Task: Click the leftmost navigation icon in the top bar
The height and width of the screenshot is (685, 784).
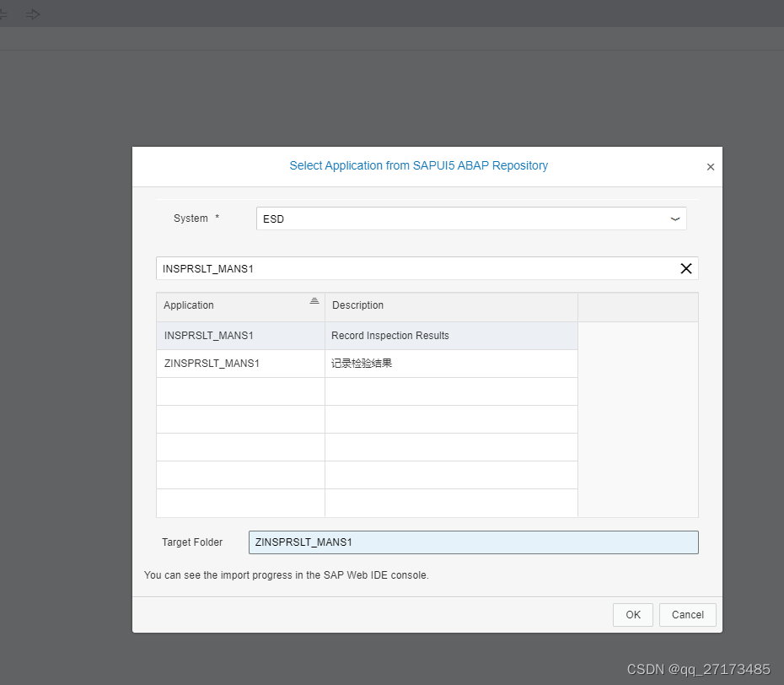Action: pos(4,13)
